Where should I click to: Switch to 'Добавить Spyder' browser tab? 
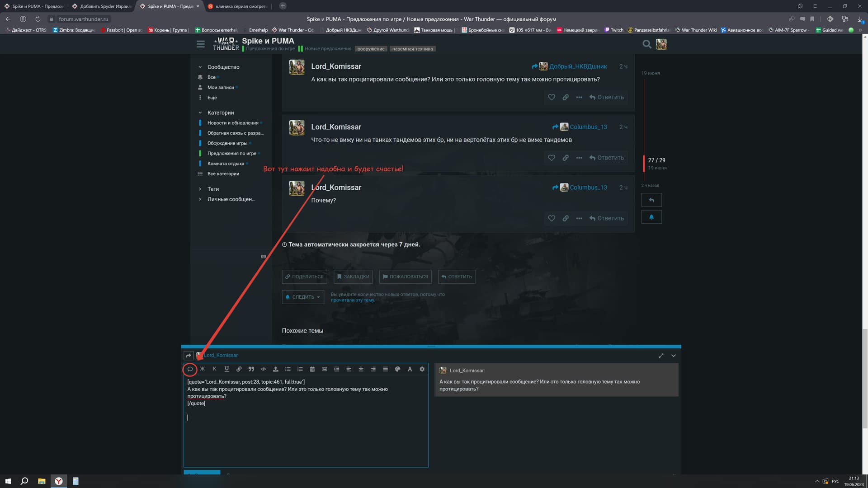[x=104, y=6]
